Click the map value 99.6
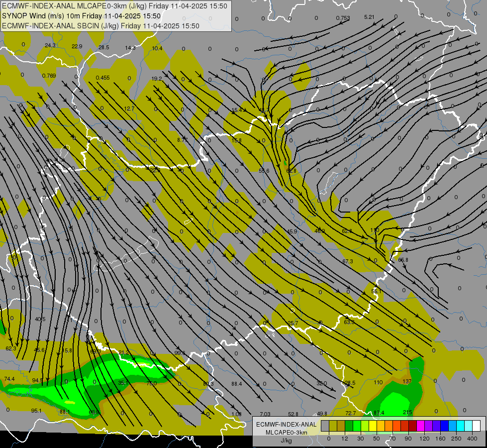 pos(180,353)
